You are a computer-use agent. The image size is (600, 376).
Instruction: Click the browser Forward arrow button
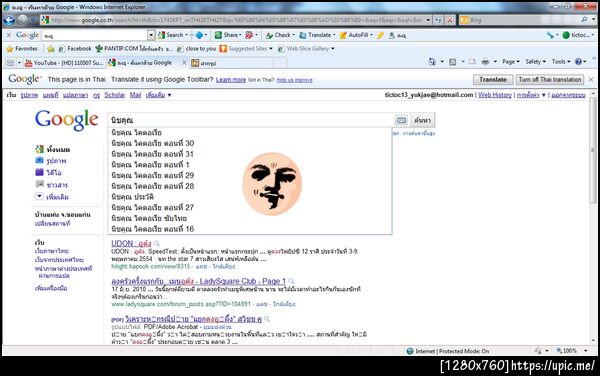click(23, 20)
